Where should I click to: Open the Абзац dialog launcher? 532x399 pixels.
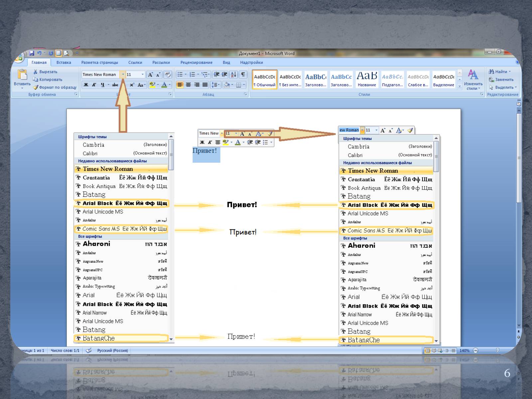[245, 94]
